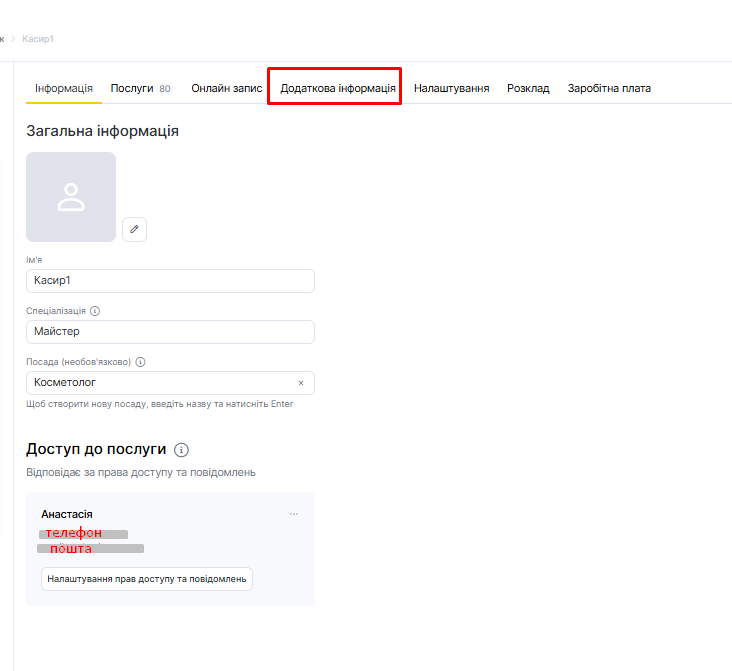The image size is (732, 671).
Task: Click info icon next to Спеціалізація
Action: click(95, 311)
